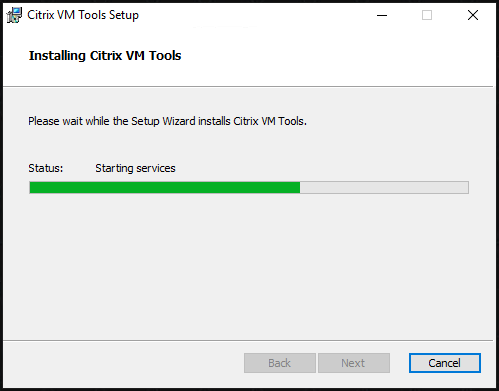Click the Citrix VM Tools installer icon
The width and height of the screenshot is (499, 391).
(14, 15)
